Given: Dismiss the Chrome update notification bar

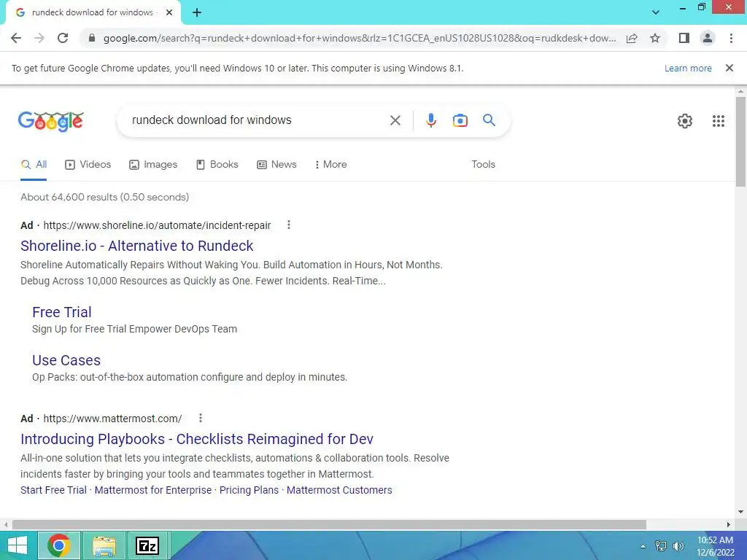Looking at the screenshot, I should click(x=729, y=68).
